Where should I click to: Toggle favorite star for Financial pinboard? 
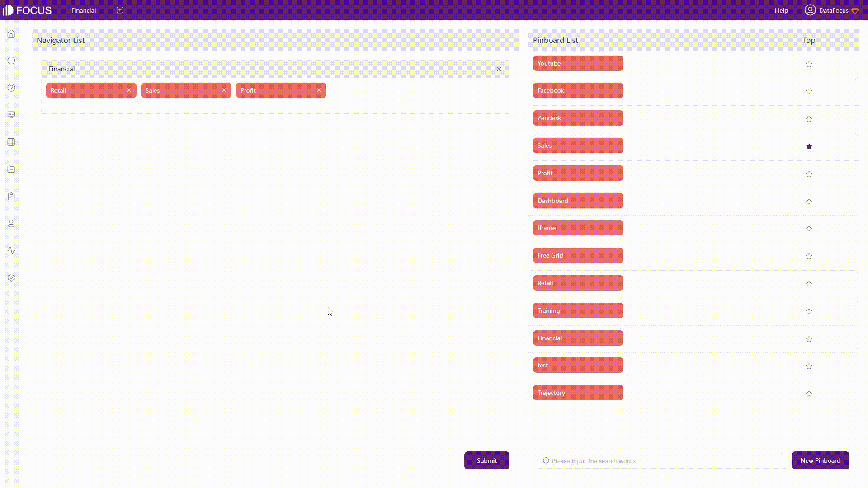[x=809, y=338]
